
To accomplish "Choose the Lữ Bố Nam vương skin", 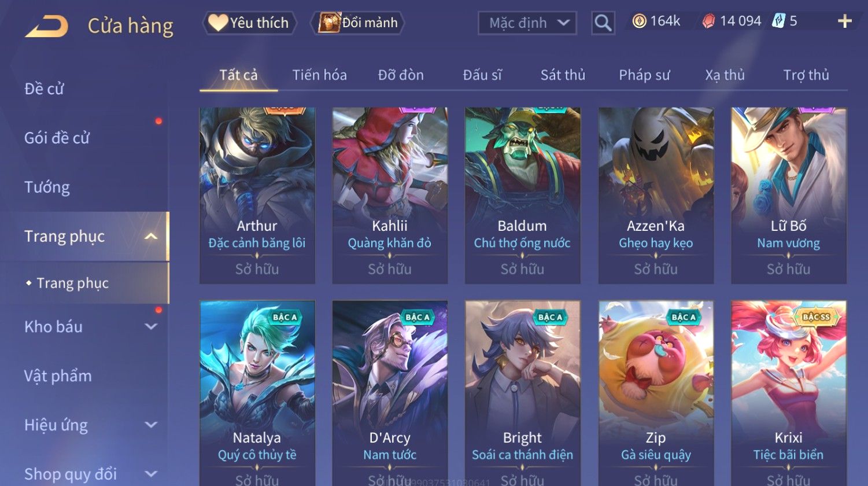I will click(x=789, y=196).
